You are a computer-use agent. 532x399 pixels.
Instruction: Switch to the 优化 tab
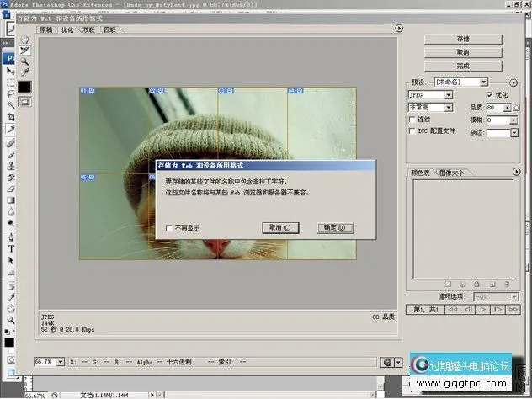pos(67,29)
